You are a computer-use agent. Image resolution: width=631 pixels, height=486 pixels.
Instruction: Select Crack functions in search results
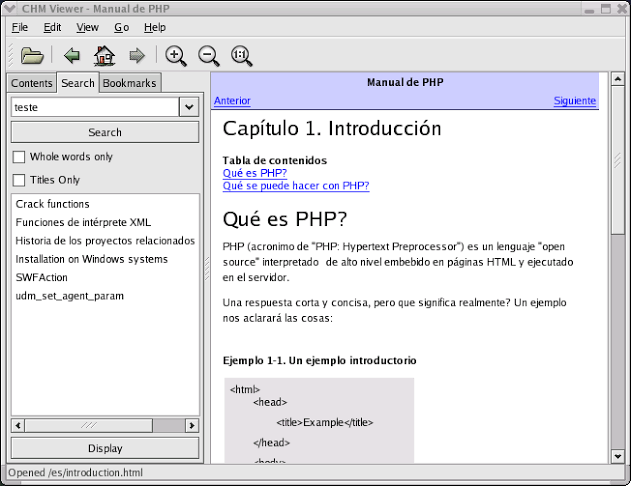point(53,204)
